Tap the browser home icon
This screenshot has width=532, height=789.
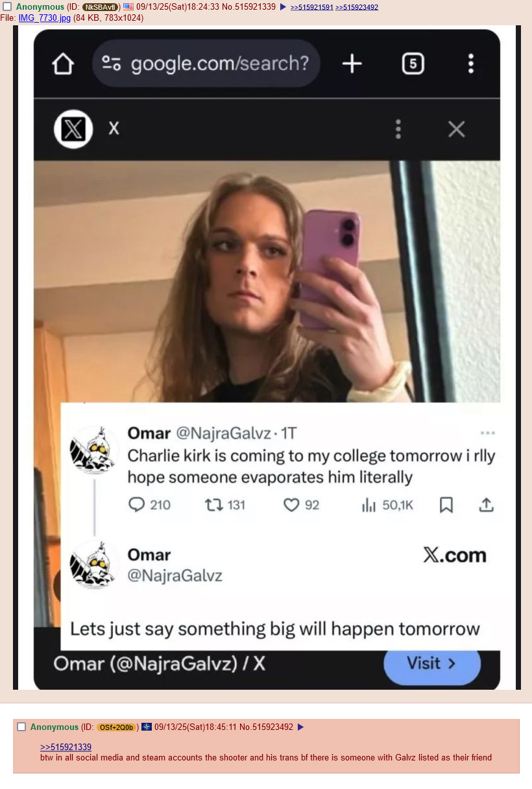(x=63, y=64)
